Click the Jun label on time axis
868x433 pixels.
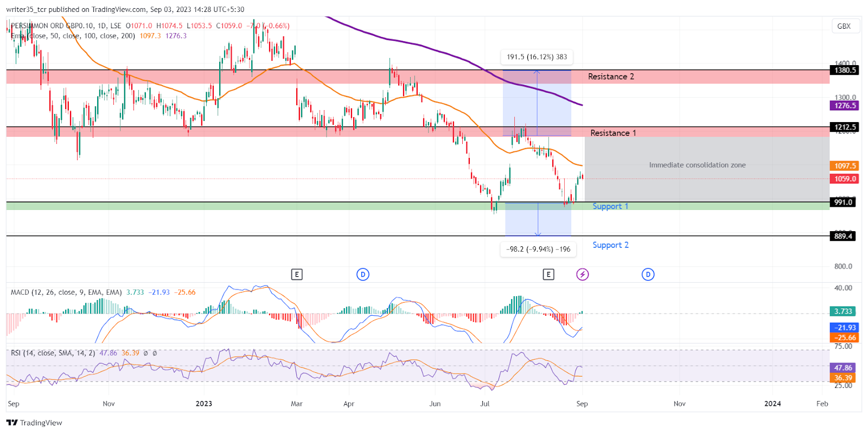point(435,404)
